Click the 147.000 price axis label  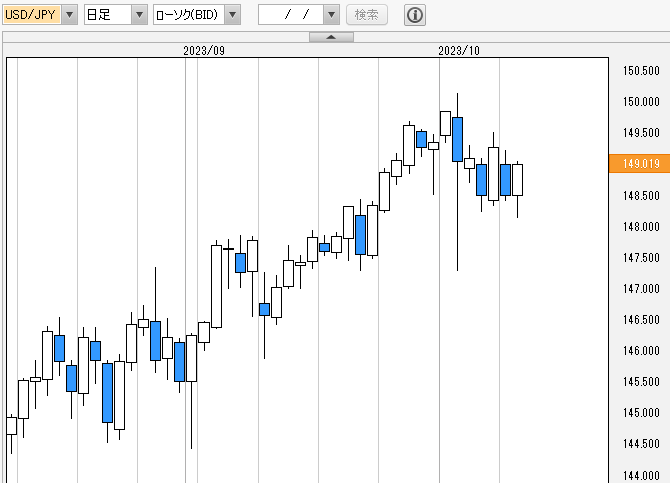[x=641, y=289]
